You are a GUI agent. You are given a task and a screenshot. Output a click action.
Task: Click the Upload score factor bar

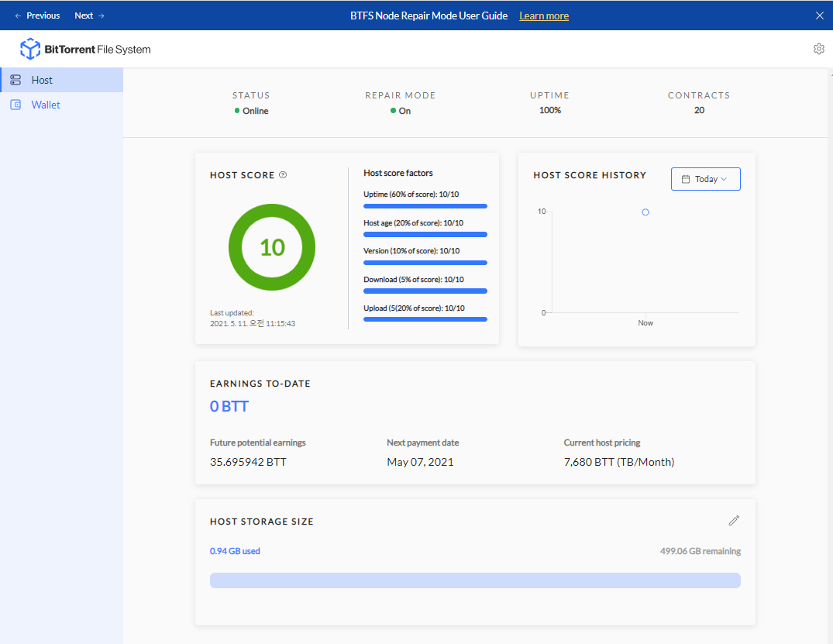pyautogui.click(x=425, y=319)
